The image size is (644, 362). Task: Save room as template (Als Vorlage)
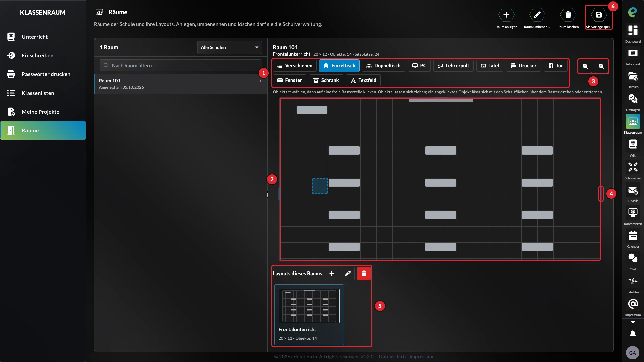pyautogui.click(x=599, y=15)
